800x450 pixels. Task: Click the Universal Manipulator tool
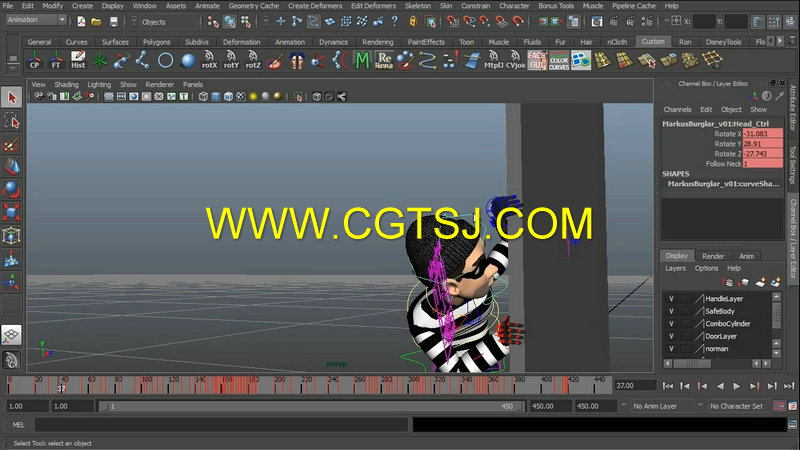pos(12,235)
